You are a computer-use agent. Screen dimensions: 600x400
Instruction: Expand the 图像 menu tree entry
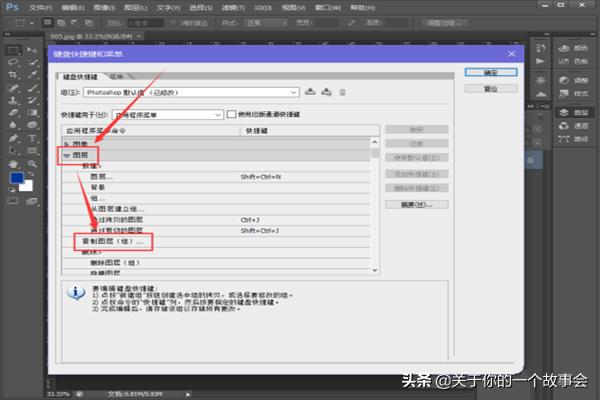point(67,145)
